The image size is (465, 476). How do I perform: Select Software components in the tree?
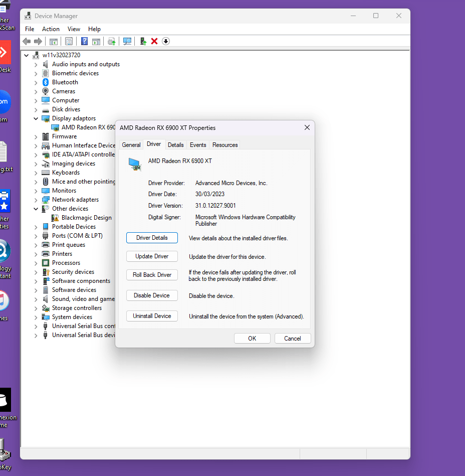point(81,281)
